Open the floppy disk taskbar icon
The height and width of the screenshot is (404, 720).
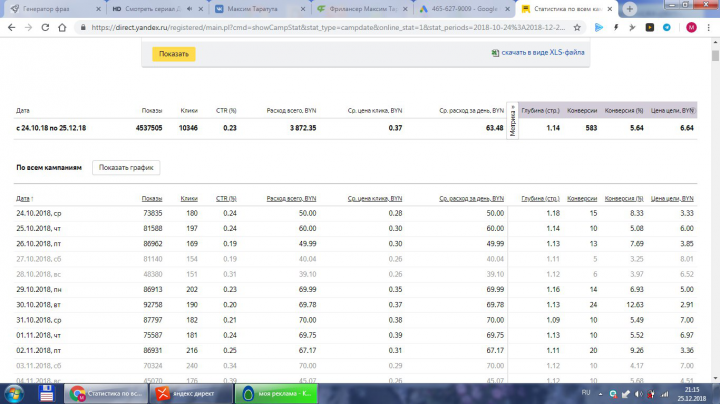coord(46,394)
